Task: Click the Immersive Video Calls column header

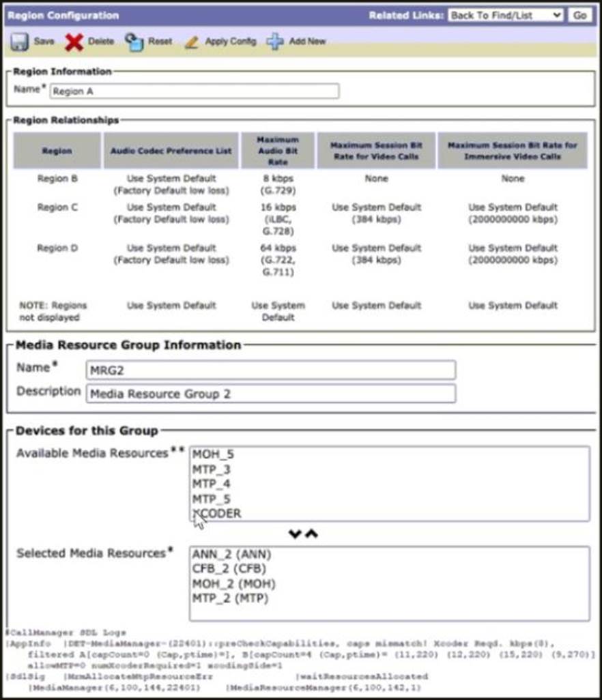Action: click(x=512, y=151)
